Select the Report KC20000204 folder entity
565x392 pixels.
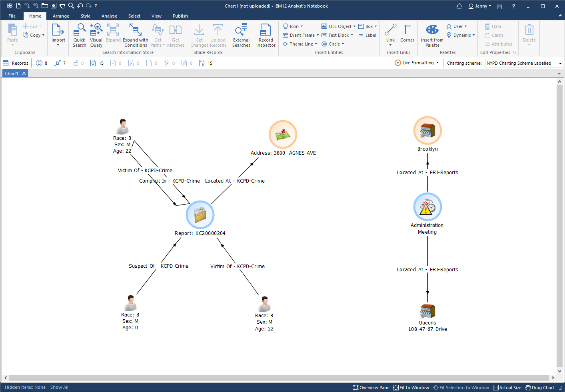click(200, 215)
